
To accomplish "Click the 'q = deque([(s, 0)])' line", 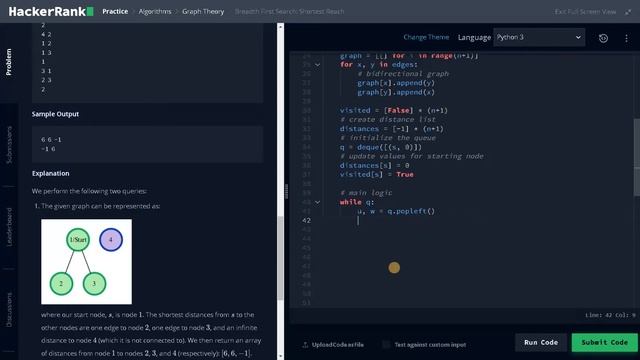I will [x=380, y=147].
